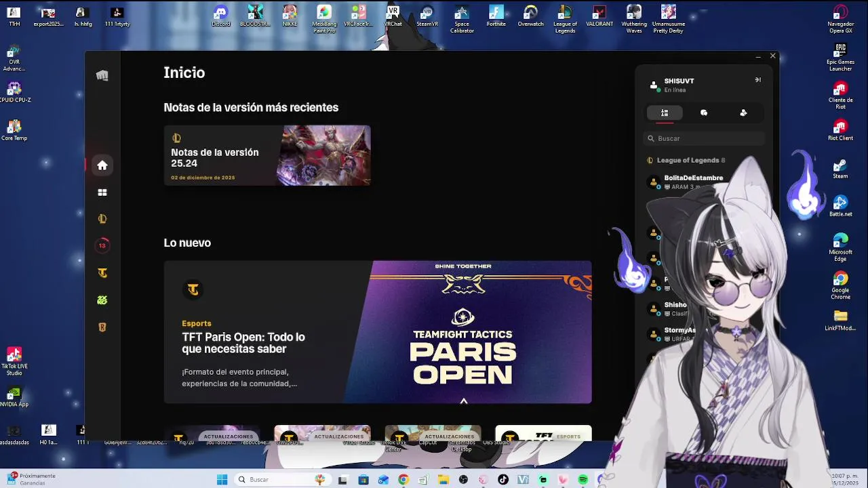Switch to the friends list tab
Viewport: 868px width, 488px height.
pyautogui.click(x=665, y=113)
